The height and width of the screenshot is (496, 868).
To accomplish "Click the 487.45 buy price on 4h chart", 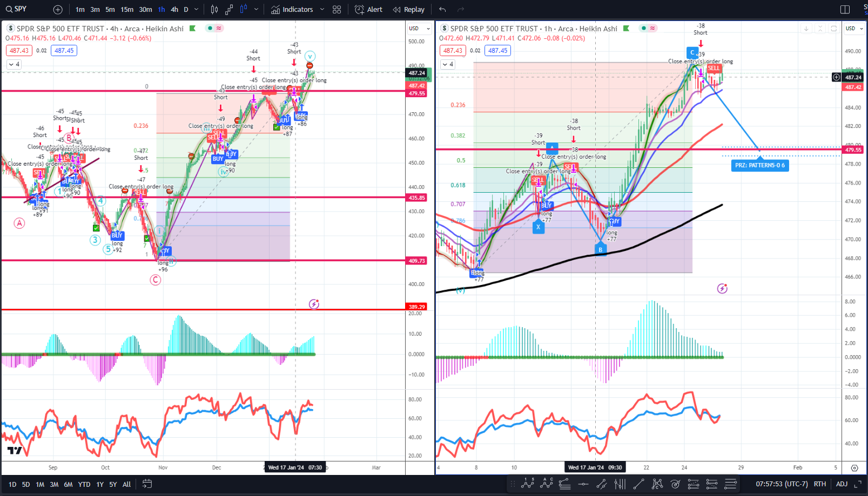I will point(64,50).
